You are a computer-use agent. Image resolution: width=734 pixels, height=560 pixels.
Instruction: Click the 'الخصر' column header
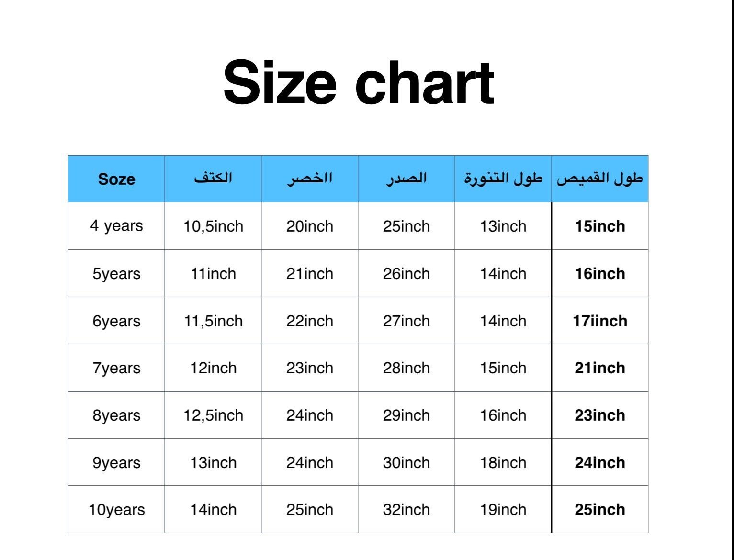[309, 179]
